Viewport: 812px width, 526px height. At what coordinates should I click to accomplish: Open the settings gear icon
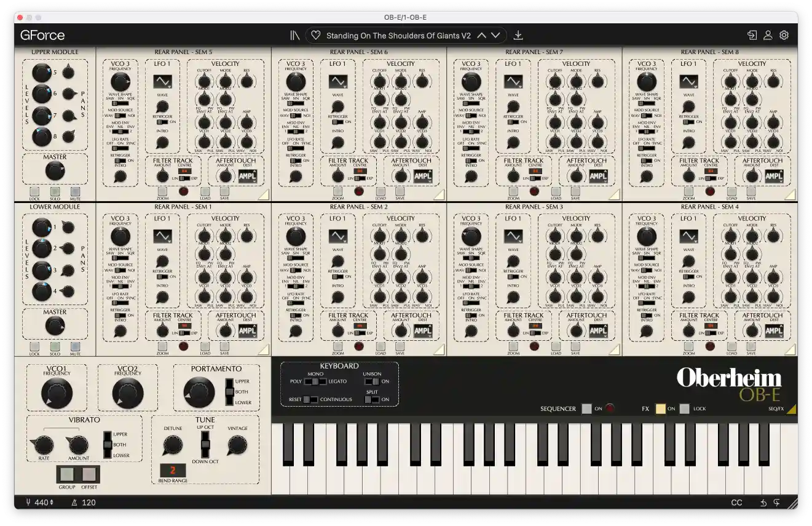pos(784,35)
